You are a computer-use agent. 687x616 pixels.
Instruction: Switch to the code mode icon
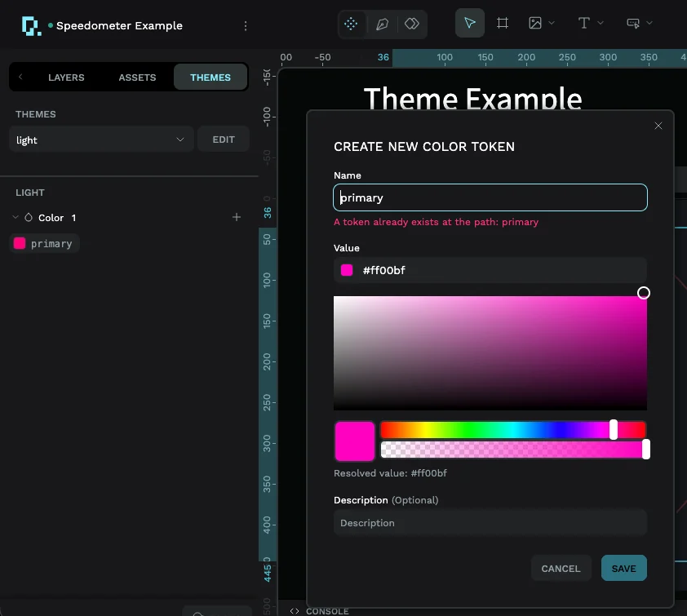(412, 24)
